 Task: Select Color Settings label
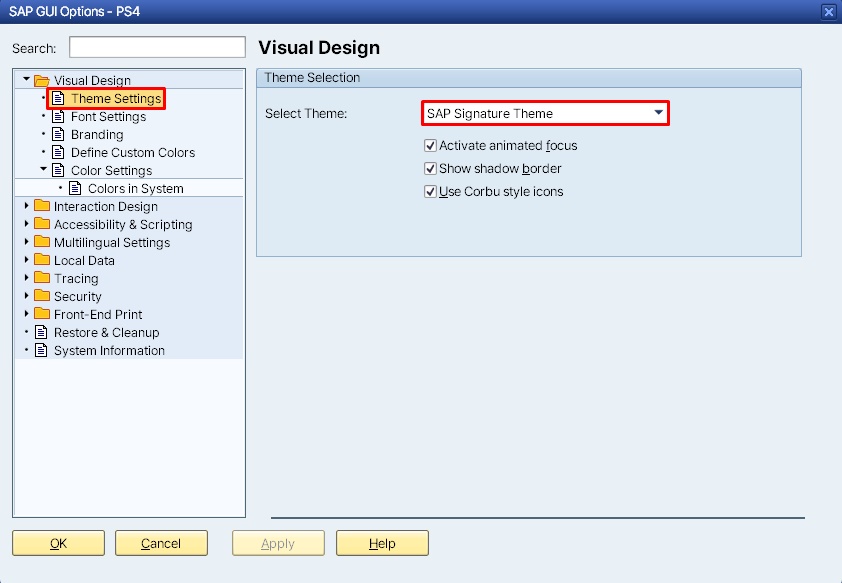[112, 171]
